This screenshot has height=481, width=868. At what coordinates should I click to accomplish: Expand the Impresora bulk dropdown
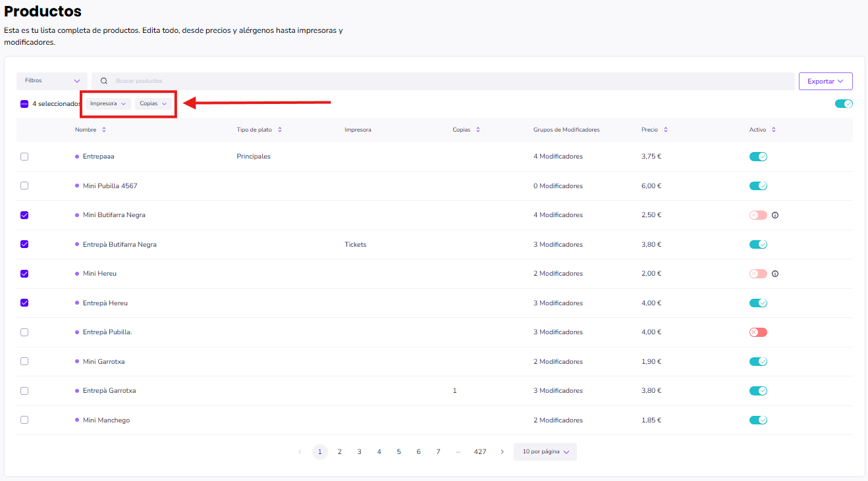point(108,103)
